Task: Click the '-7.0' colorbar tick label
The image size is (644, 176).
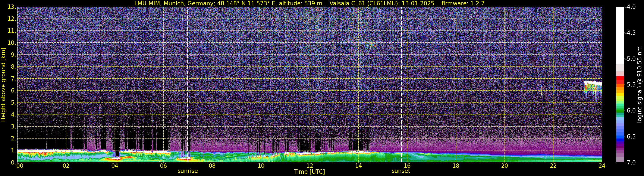Action: click(630, 163)
